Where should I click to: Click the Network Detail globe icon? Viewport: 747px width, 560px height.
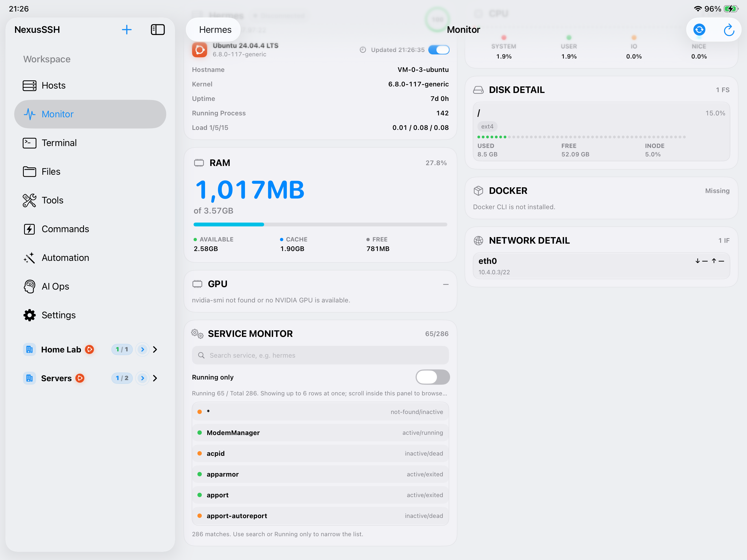tap(478, 240)
